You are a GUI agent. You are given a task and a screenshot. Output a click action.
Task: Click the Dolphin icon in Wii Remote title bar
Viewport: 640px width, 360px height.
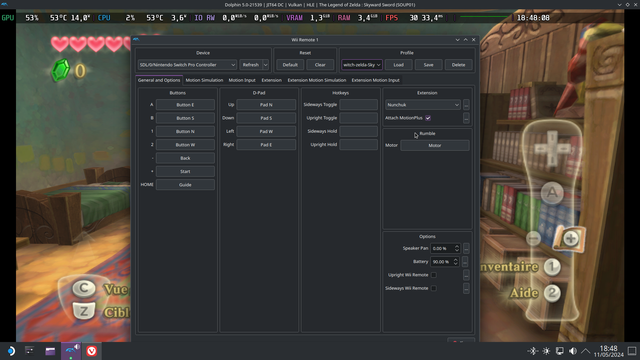tap(136, 40)
